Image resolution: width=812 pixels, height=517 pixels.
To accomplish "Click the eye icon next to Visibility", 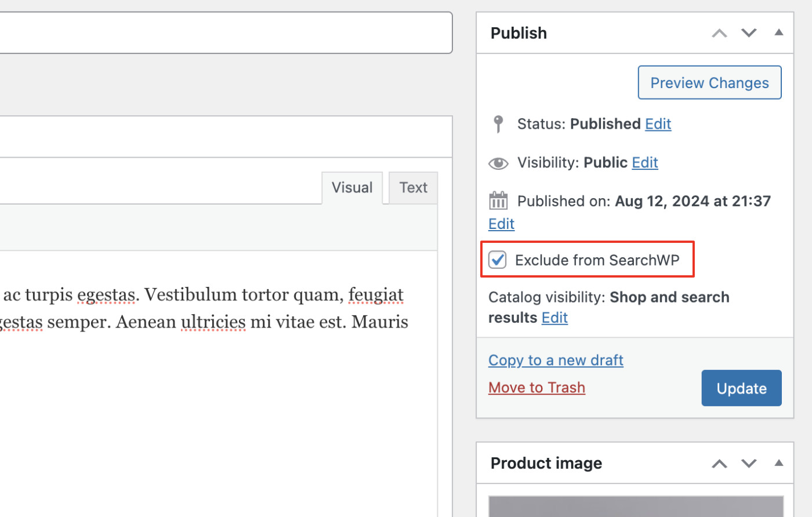I will coord(498,163).
